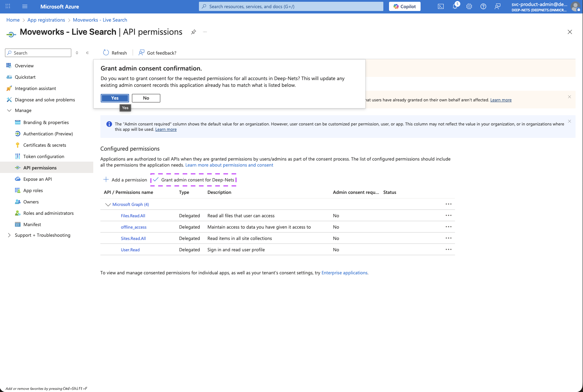Open the Overview menu item
This screenshot has height=392, width=583.
click(24, 66)
